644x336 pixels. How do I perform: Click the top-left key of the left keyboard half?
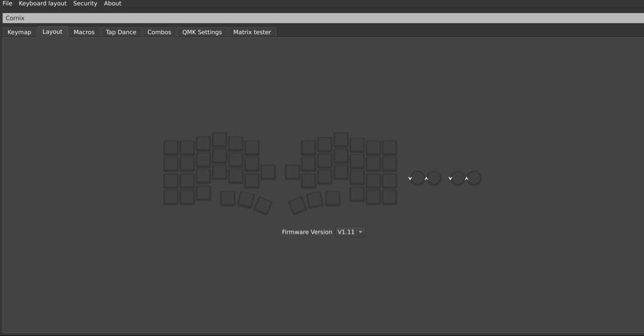click(x=171, y=147)
